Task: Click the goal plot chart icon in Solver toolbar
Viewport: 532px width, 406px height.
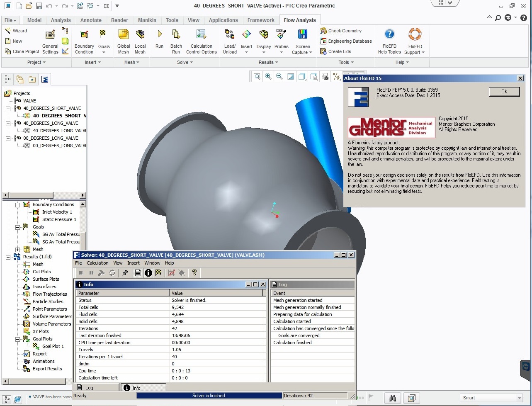Action: [x=171, y=273]
